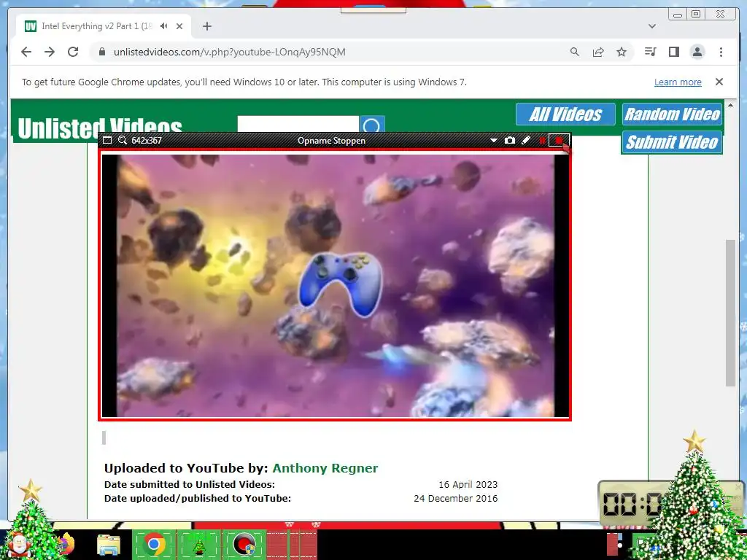Click the Santa start button on the taskbar
The height and width of the screenshot is (560, 747).
point(19,544)
